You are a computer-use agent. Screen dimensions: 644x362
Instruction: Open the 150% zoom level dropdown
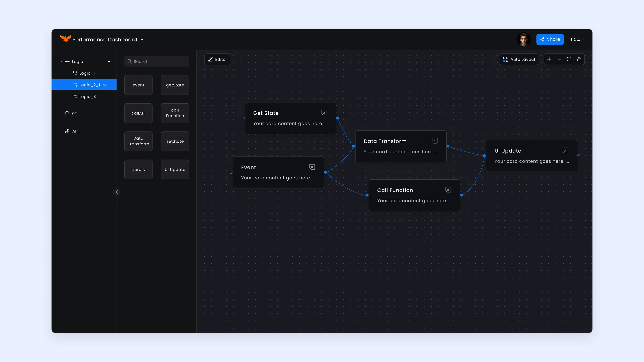pyautogui.click(x=577, y=39)
